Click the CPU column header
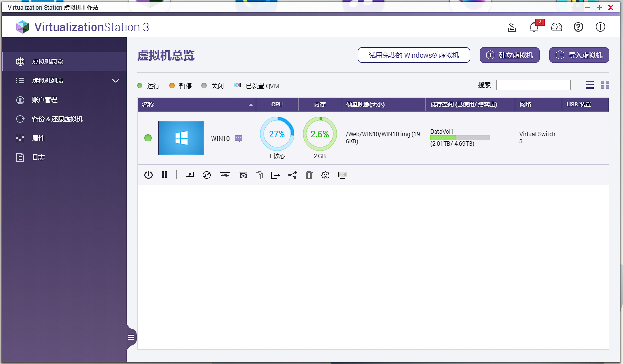 (277, 105)
